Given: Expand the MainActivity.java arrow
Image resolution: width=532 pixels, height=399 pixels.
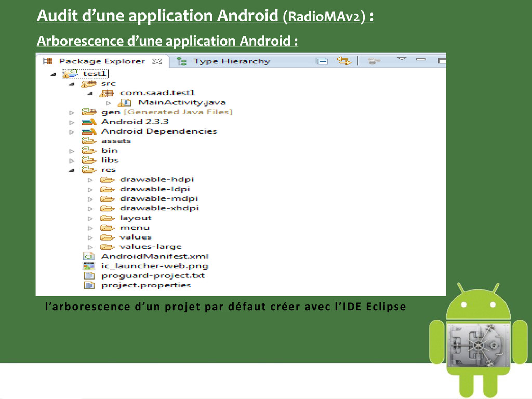Looking at the screenshot, I should 109,103.
